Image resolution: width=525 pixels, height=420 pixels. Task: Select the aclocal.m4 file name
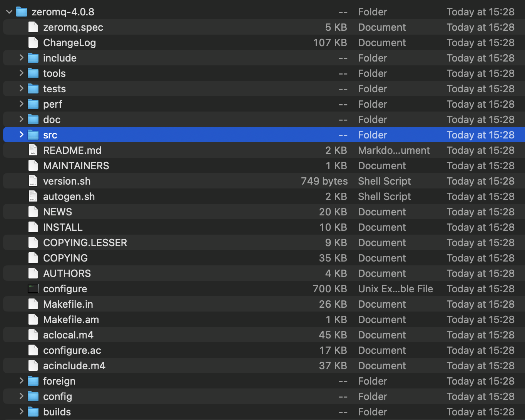pyautogui.click(x=69, y=335)
